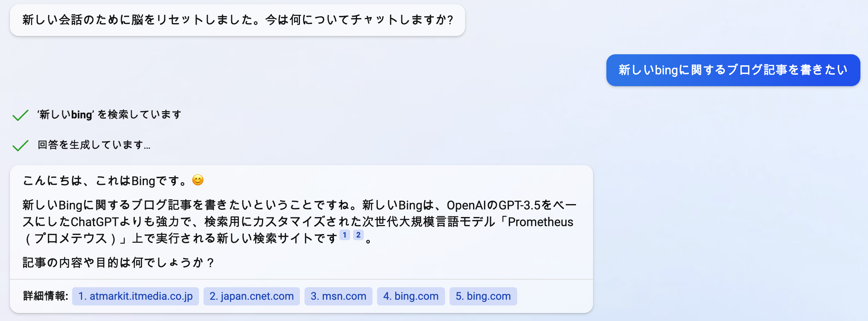
Task: Click the 回答を生成しています status text
Action: tap(94, 145)
